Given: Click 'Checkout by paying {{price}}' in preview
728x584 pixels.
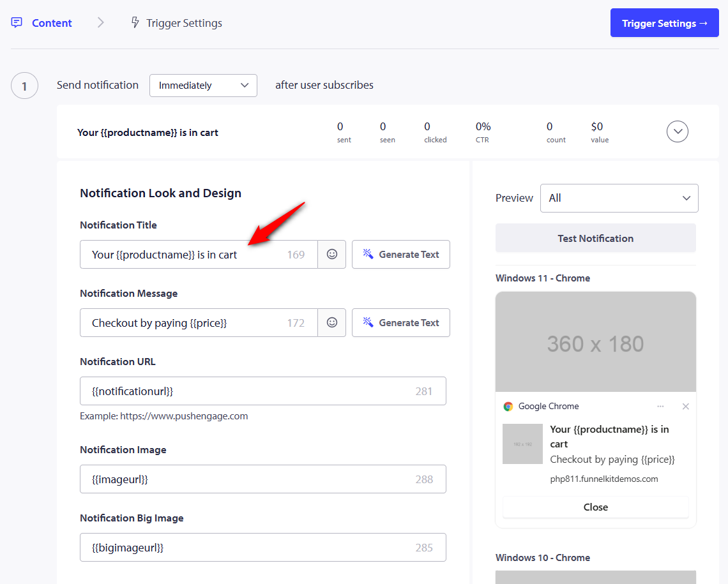Looking at the screenshot, I should click(x=612, y=459).
